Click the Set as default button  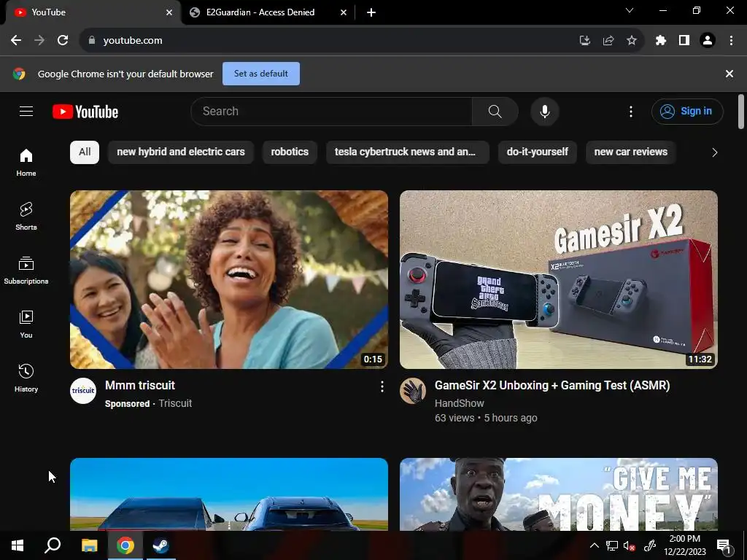[x=261, y=74]
